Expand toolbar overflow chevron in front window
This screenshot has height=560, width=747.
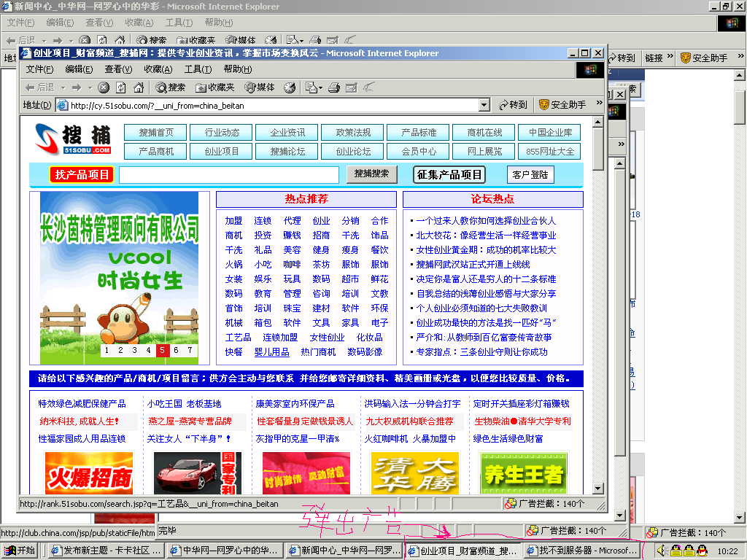click(600, 103)
